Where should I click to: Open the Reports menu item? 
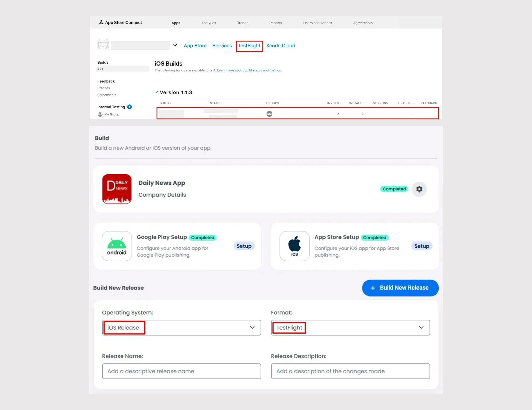click(276, 23)
